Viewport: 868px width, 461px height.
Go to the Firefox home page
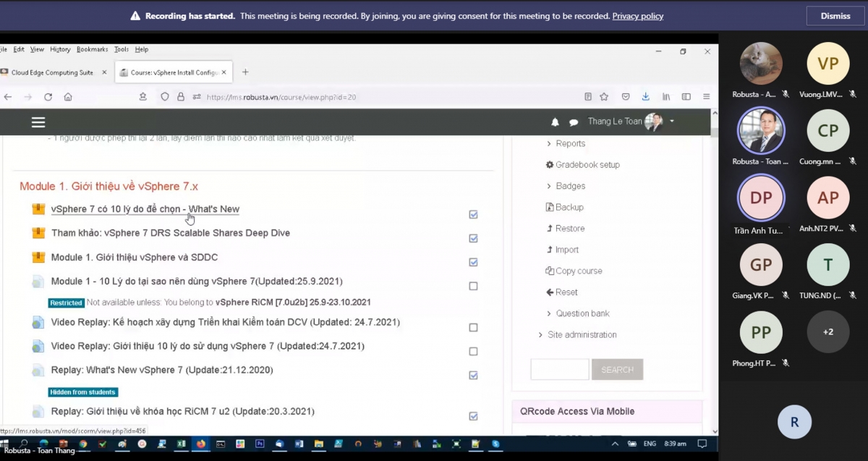[68, 97]
